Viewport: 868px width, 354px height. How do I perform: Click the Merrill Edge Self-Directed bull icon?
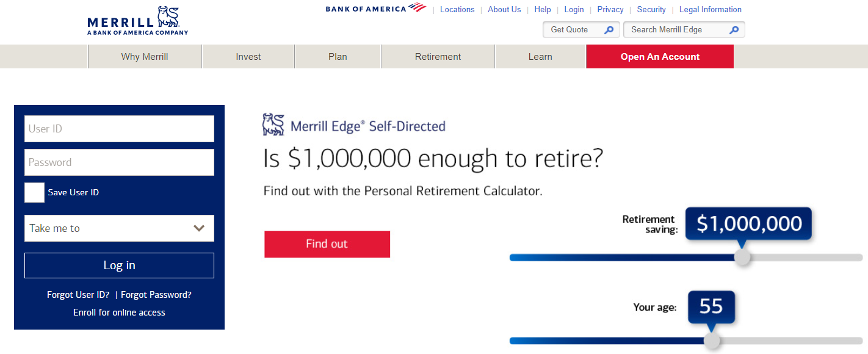point(273,125)
